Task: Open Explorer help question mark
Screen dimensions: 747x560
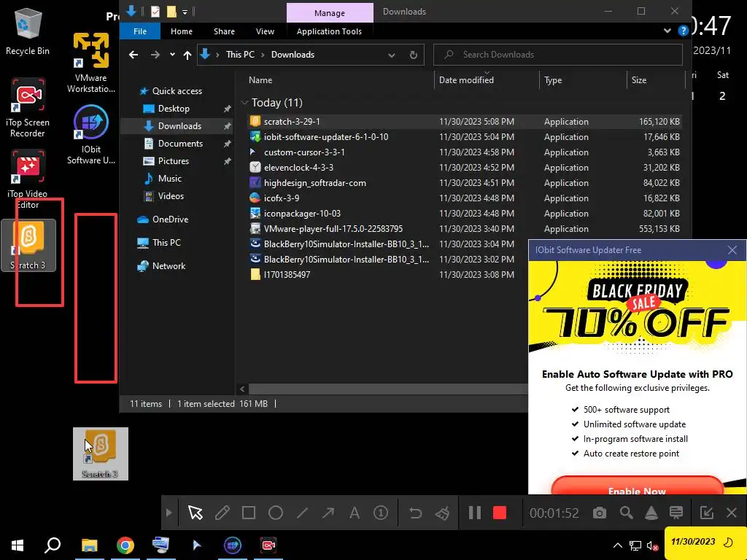Action: 683,31
